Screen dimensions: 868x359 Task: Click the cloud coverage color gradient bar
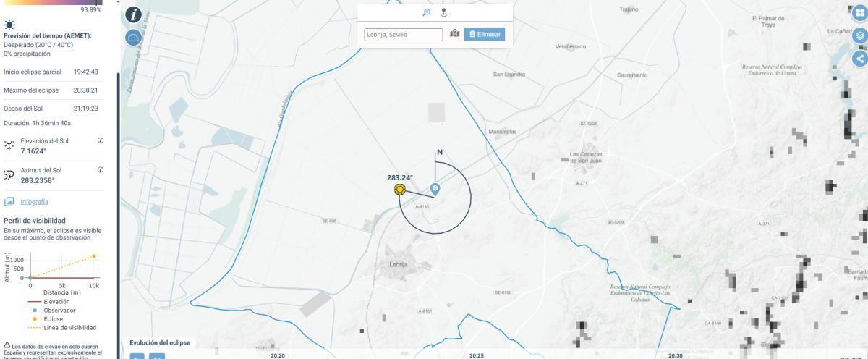click(53, 2)
